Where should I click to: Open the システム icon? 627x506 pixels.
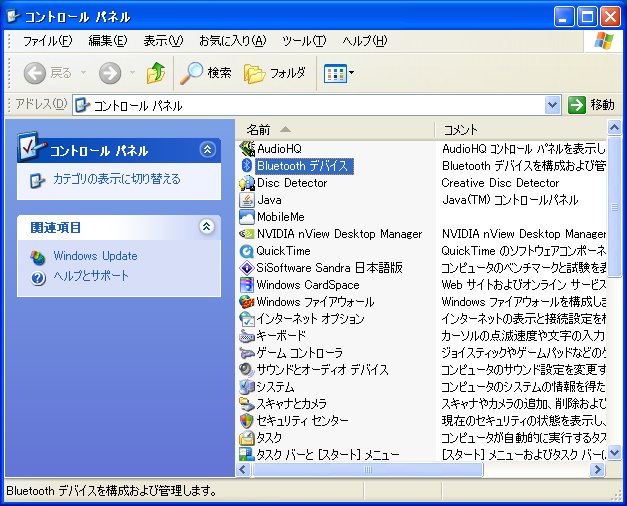tap(247, 387)
